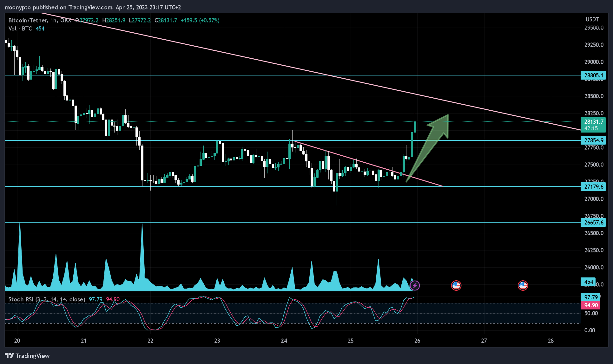Image resolution: width=613 pixels, height=364 pixels.
Task: Click date label 20 on the time axis
Action: tap(17, 341)
